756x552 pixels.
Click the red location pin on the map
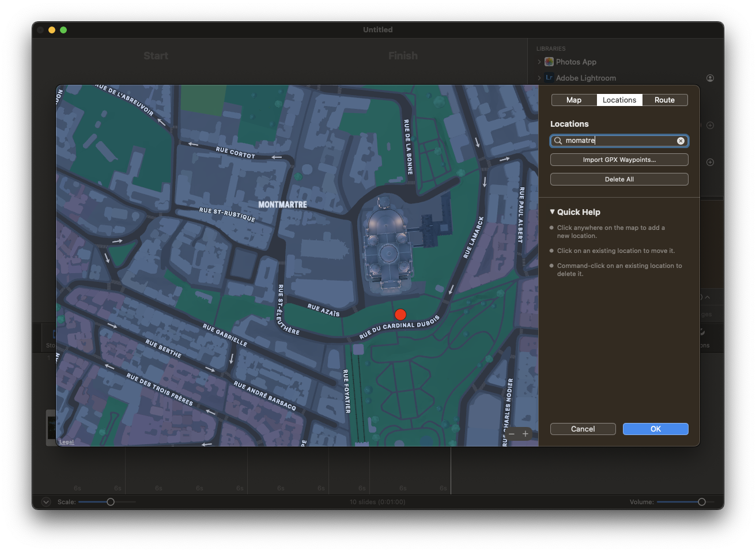(x=400, y=315)
